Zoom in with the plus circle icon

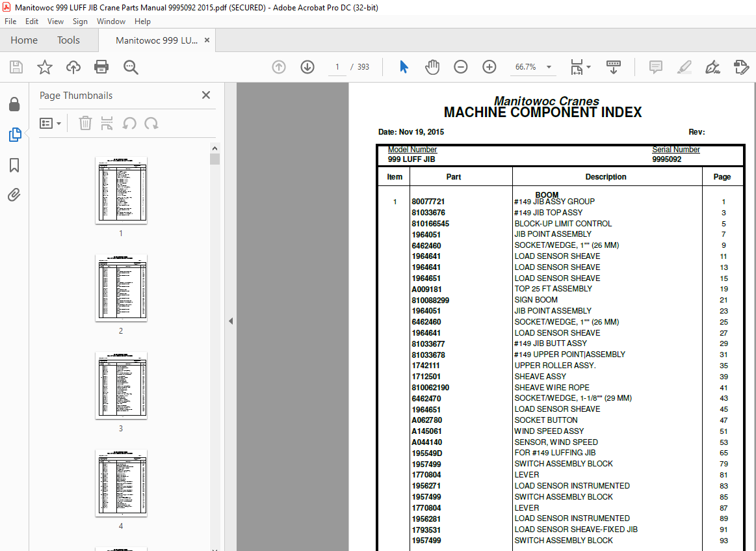[x=489, y=67]
